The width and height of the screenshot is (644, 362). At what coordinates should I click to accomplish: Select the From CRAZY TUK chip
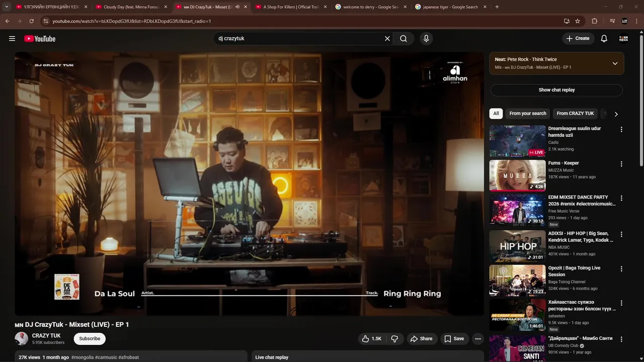click(575, 114)
